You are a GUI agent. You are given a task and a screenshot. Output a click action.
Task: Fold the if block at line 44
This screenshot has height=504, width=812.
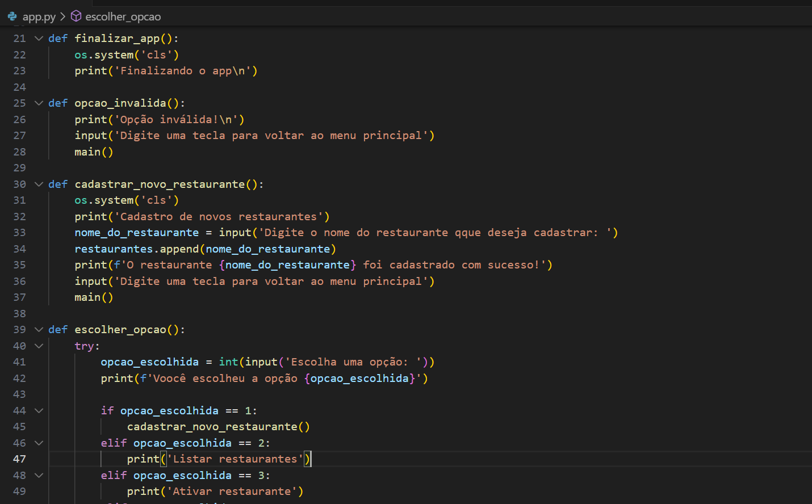[39, 410]
